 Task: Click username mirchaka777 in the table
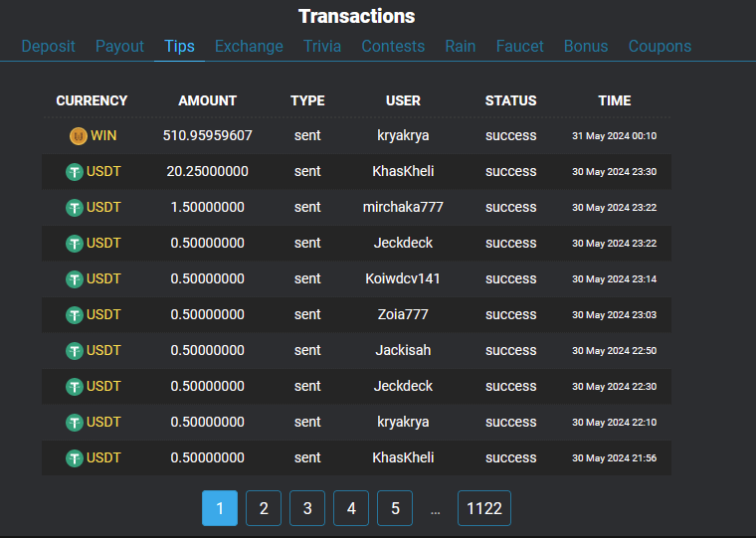coord(403,208)
